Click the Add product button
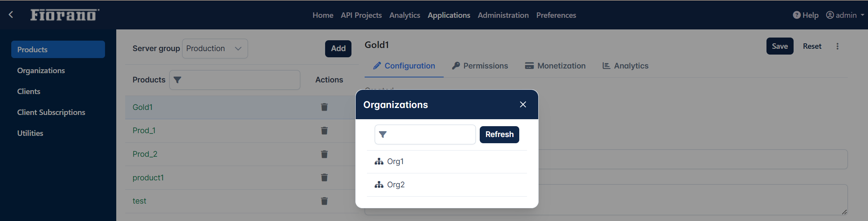Viewport: 868px width, 221px height. point(338,49)
